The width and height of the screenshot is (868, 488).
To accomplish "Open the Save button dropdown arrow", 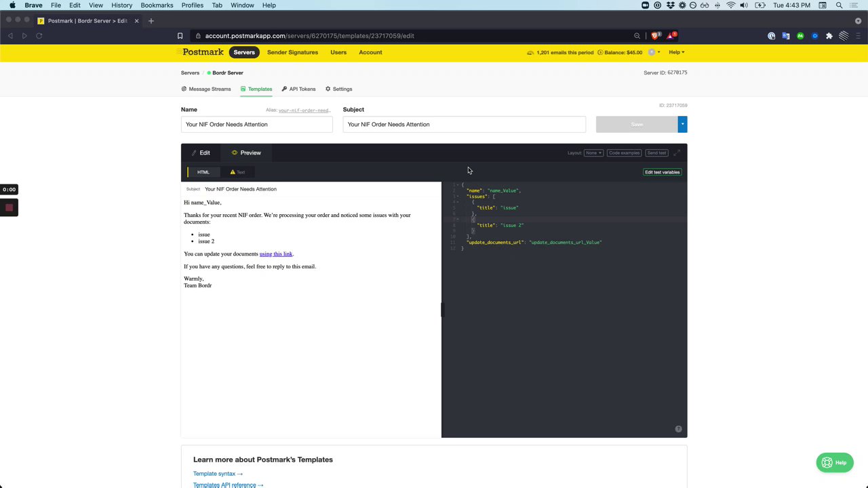I will coord(682,124).
